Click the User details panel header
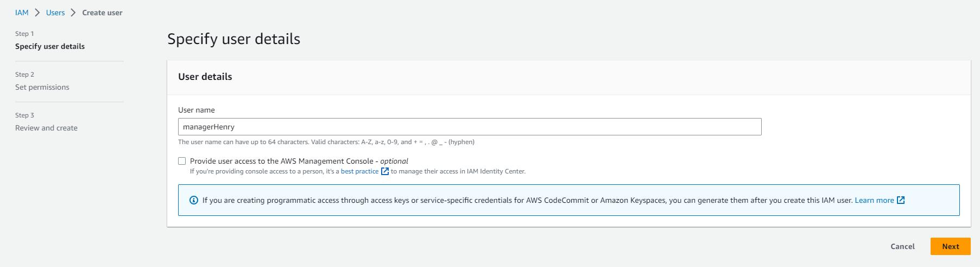The height and width of the screenshot is (267, 980). [205, 77]
